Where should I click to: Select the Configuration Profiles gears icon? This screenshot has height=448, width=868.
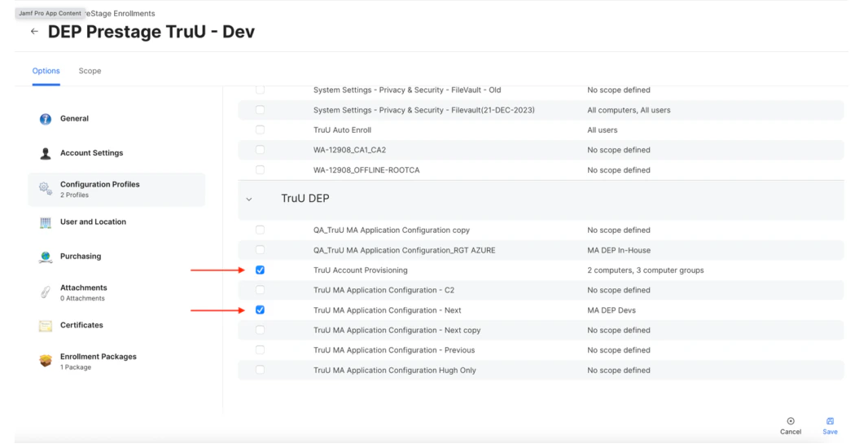pyautogui.click(x=46, y=189)
